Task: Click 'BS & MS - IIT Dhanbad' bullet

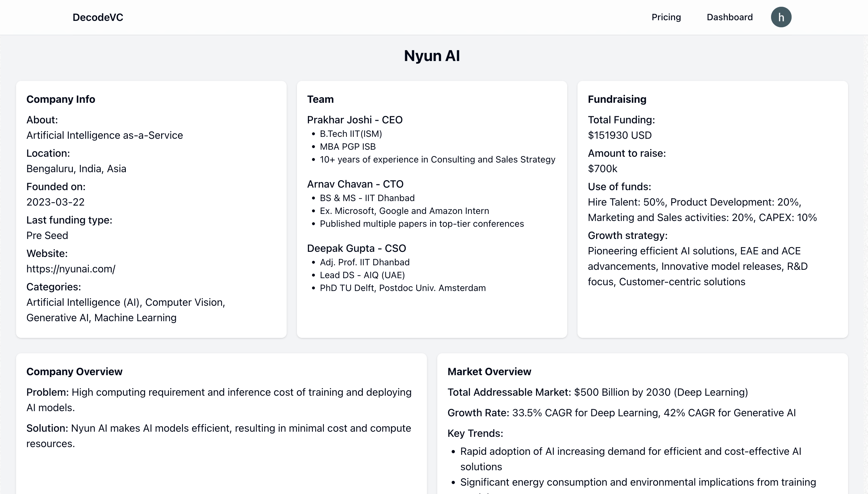Action: [367, 198]
